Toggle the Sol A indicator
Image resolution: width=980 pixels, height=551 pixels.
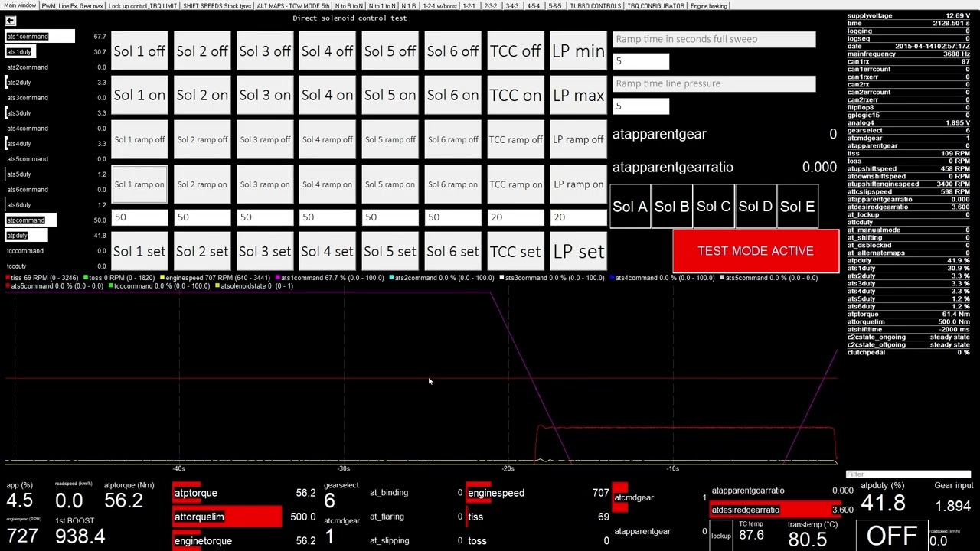pyautogui.click(x=630, y=207)
